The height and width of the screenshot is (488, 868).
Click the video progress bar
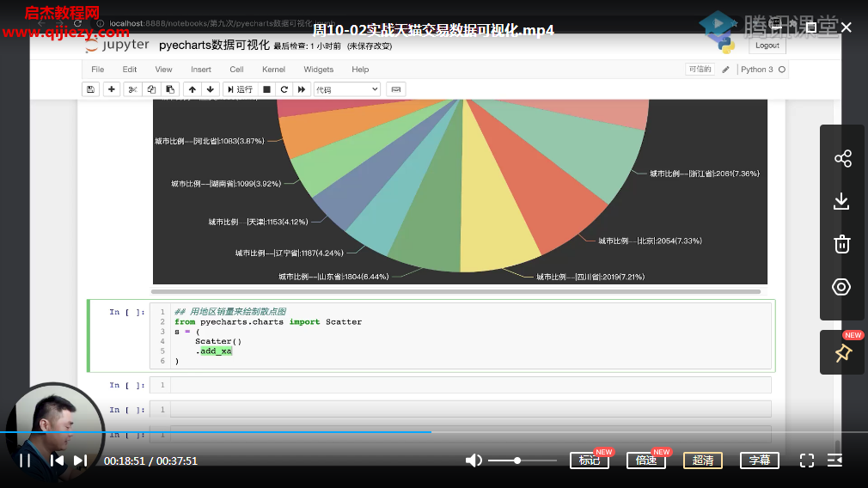434,431
